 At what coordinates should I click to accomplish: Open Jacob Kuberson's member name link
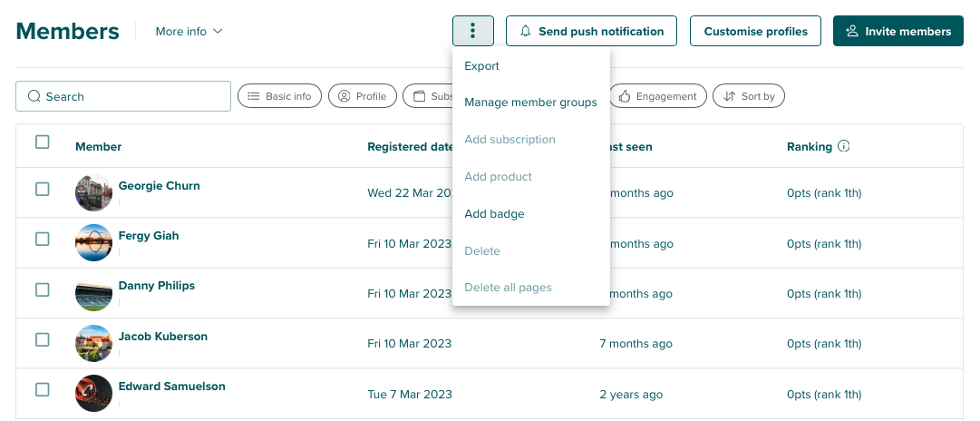pyautogui.click(x=163, y=337)
